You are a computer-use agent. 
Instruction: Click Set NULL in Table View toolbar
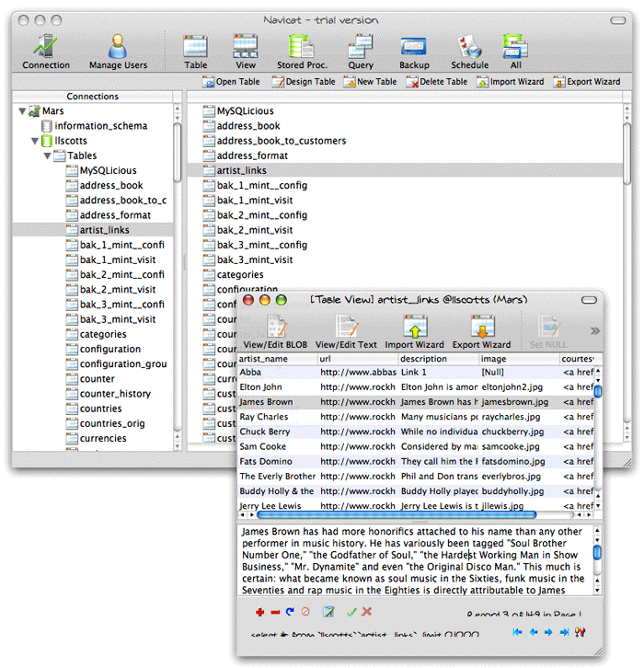click(x=548, y=332)
